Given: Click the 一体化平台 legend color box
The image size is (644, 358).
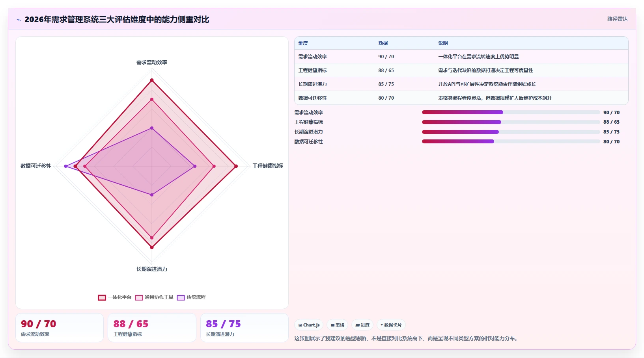Looking at the screenshot, I should [x=102, y=297].
